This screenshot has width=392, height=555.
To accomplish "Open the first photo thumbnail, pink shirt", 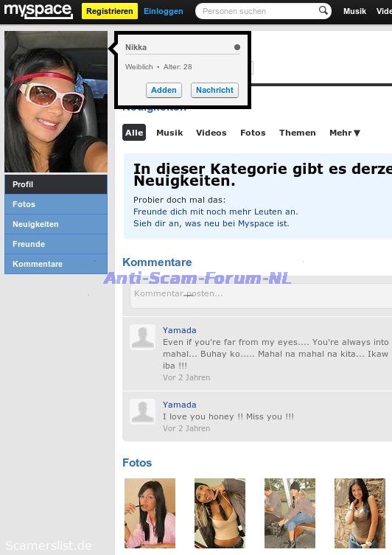I will click(x=150, y=513).
